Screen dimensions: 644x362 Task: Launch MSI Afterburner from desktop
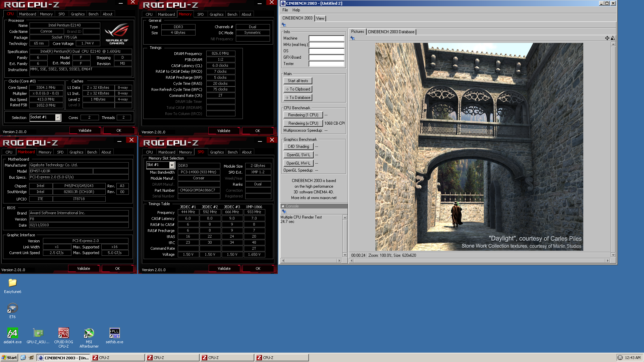(89, 338)
